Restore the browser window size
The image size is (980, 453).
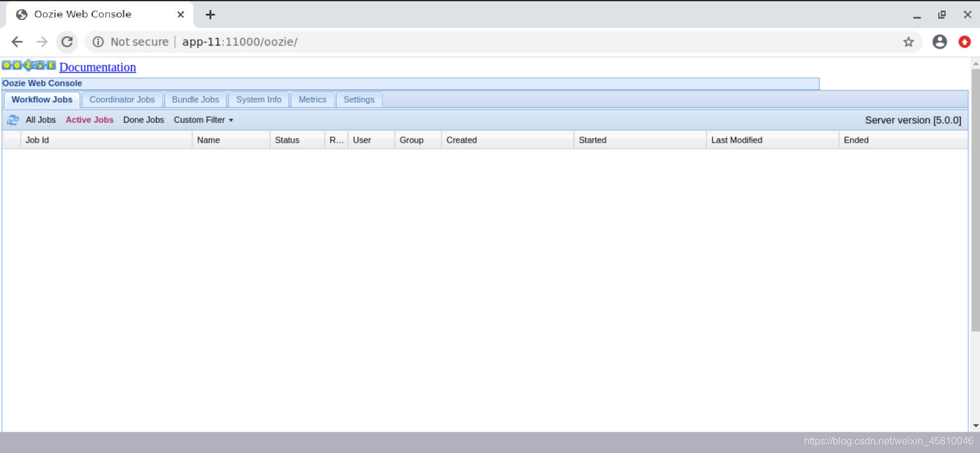942,14
